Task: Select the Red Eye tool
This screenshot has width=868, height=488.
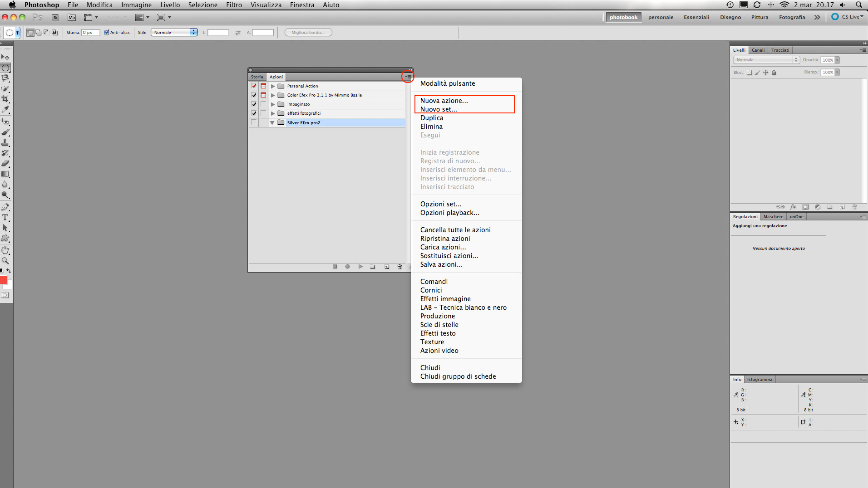Action: 5,122
